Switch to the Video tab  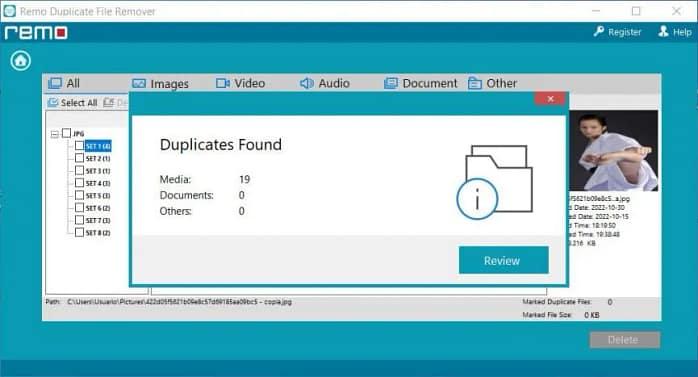(240, 83)
